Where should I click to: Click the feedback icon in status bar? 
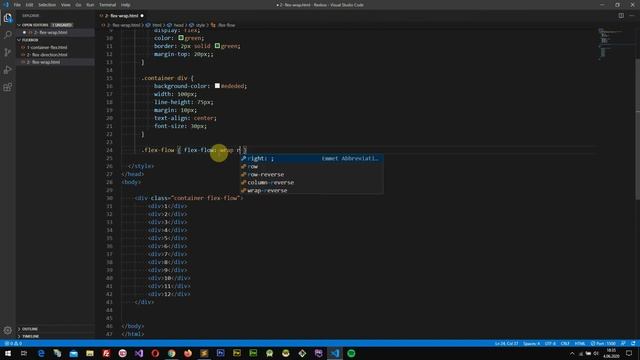[x=623, y=344]
